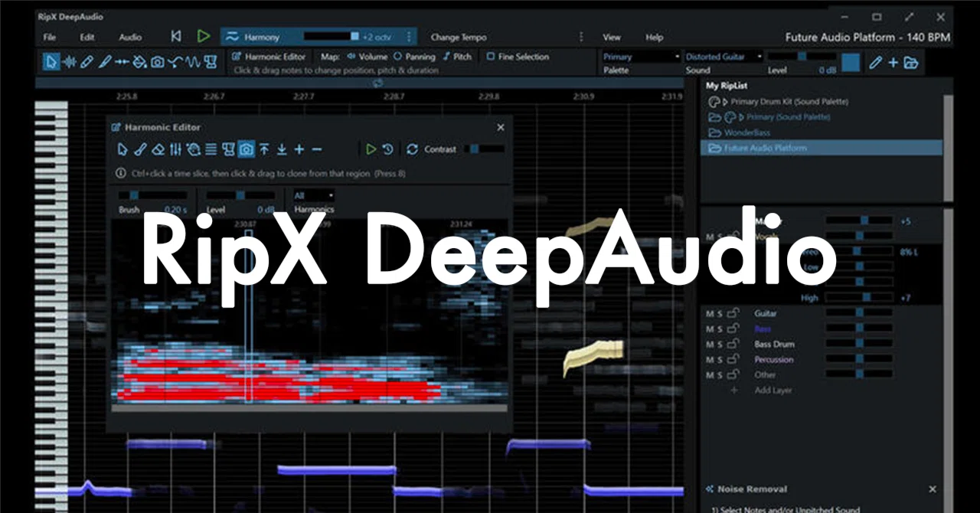Select the brush tool in Harmonic Editor
The width and height of the screenshot is (980, 513).
140,149
